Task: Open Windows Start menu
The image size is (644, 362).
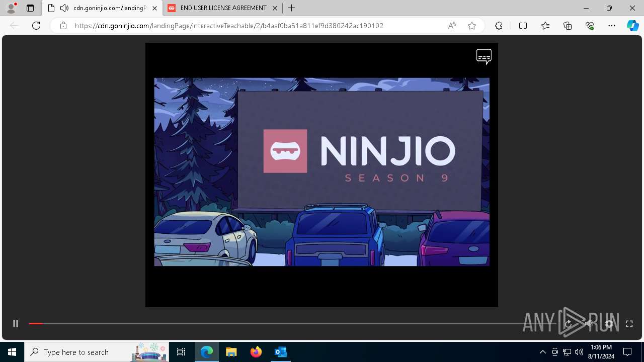Action: tap(12, 352)
